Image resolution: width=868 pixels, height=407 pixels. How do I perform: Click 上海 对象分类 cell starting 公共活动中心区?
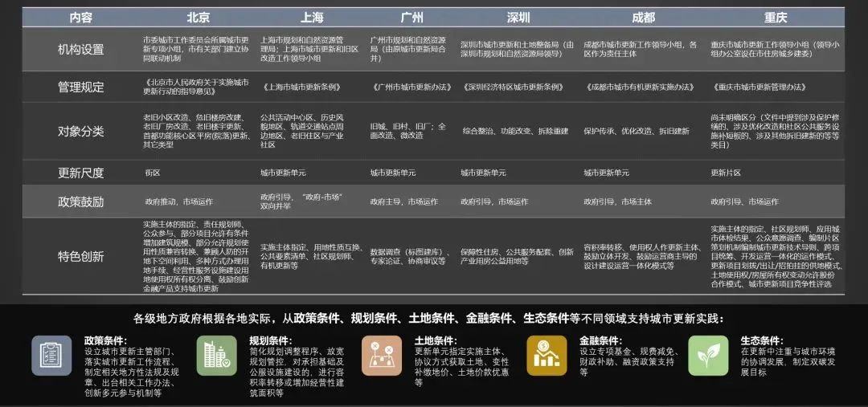[302, 131]
